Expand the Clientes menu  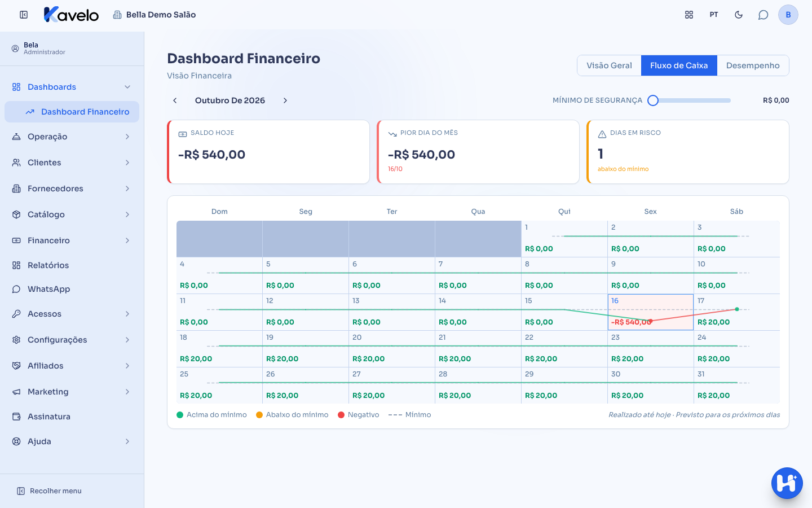pyautogui.click(x=72, y=163)
